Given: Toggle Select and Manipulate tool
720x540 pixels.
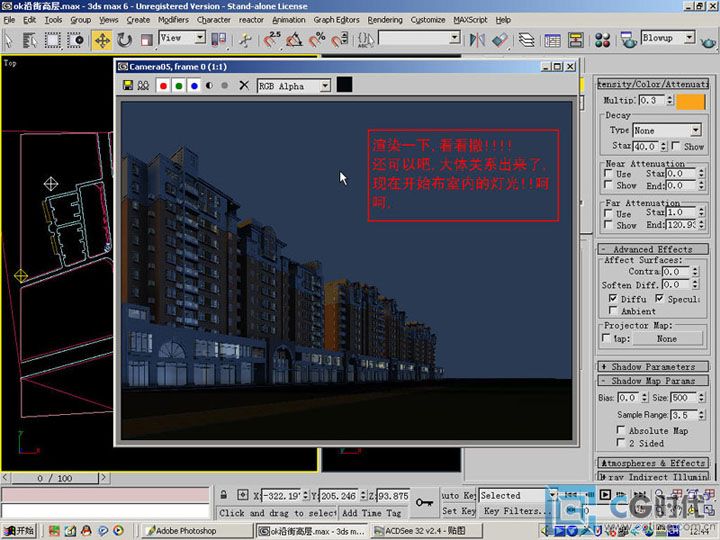Looking at the screenshot, I should click(x=245, y=40).
